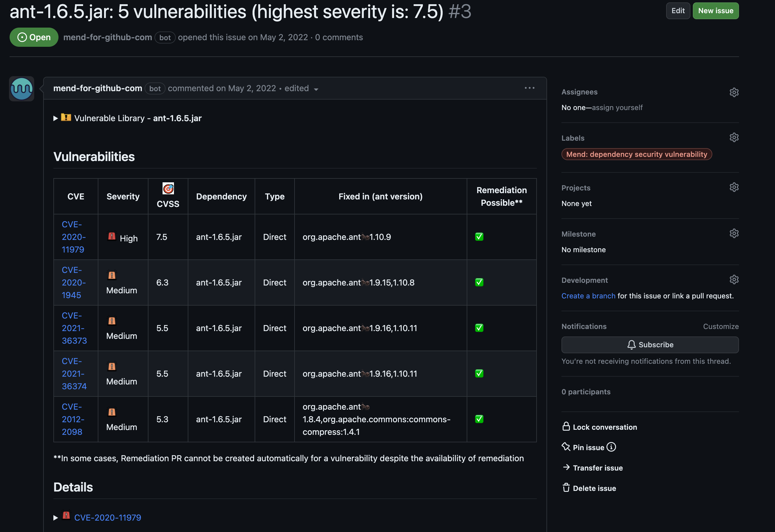Open the Development gear settings
The image size is (775, 532).
click(x=734, y=280)
